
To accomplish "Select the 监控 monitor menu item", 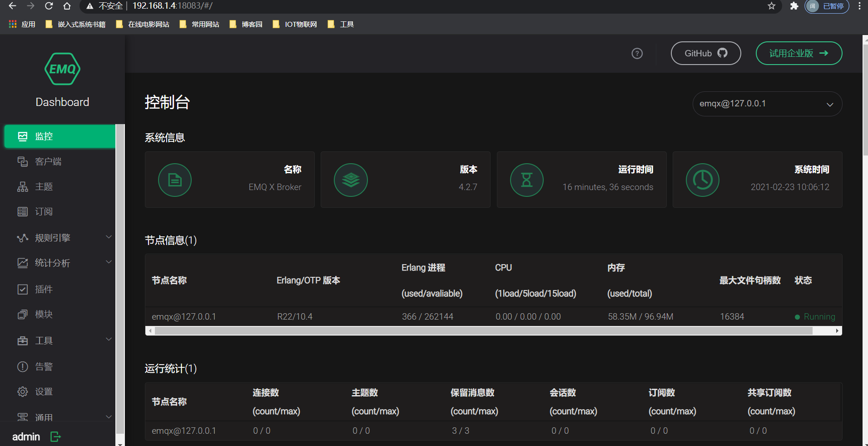I will (x=60, y=136).
